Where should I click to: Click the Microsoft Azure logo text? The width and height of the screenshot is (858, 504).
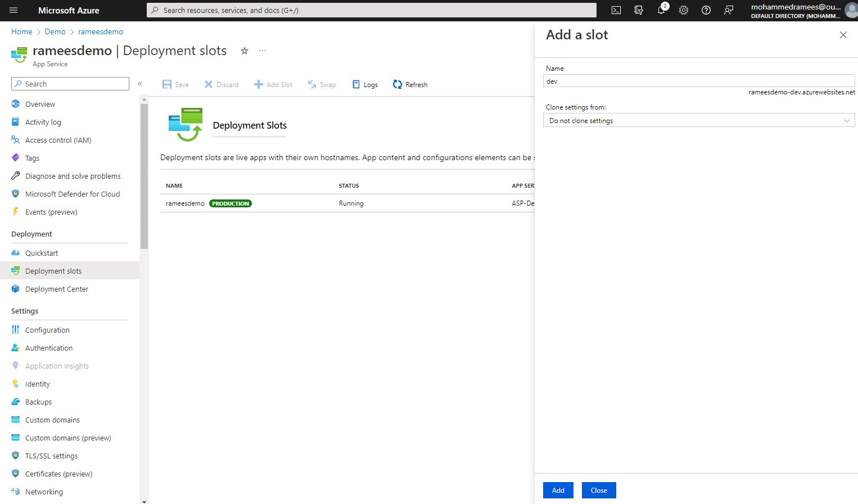tap(69, 10)
